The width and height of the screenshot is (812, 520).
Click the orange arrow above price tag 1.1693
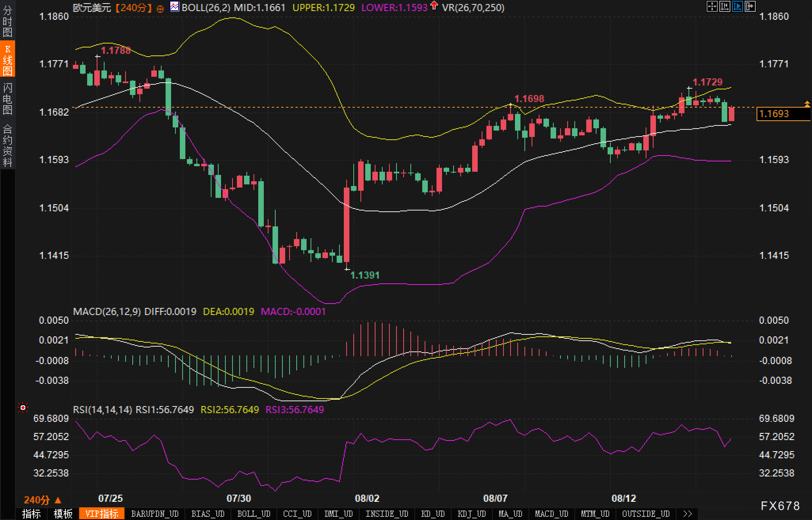point(807,104)
